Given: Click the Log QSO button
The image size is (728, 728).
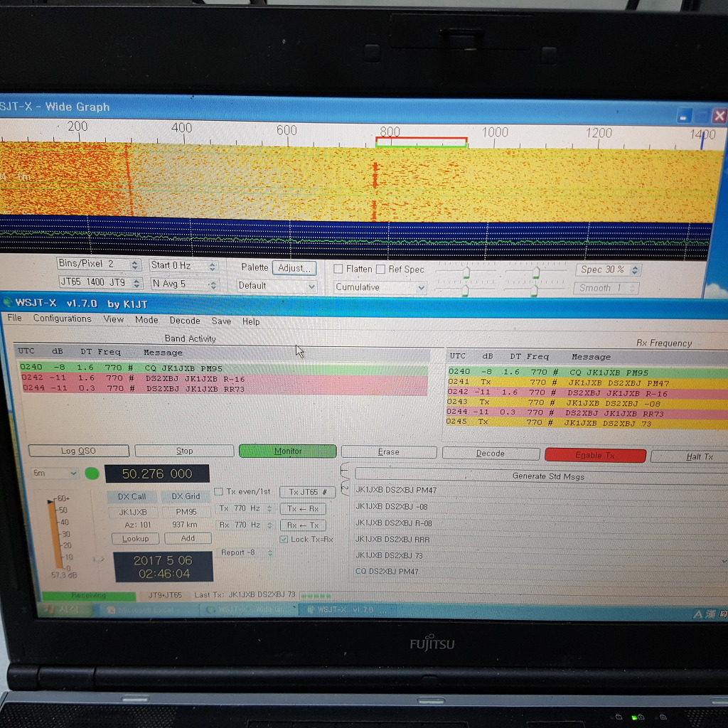Looking at the screenshot, I should (78, 450).
